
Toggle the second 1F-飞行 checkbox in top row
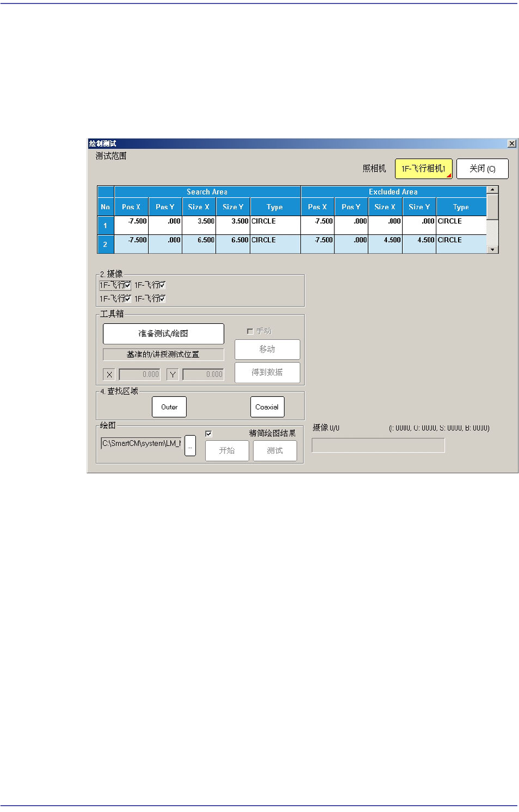pyautogui.click(x=162, y=285)
